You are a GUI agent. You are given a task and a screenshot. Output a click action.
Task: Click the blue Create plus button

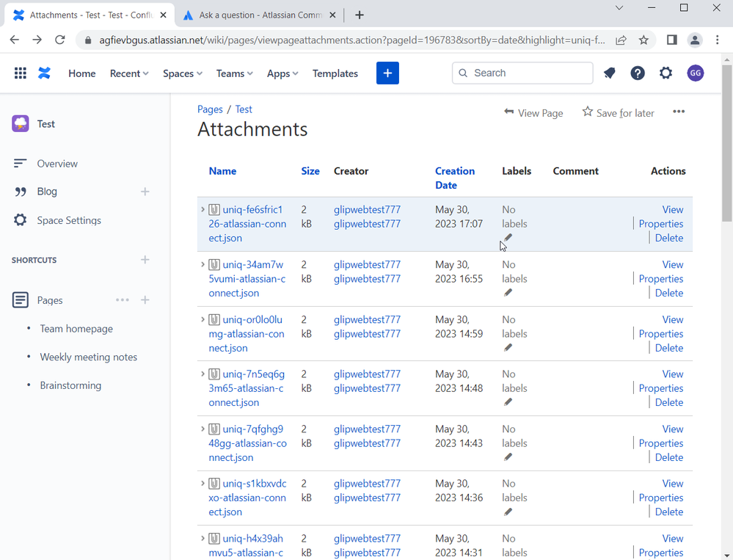point(387,73)
